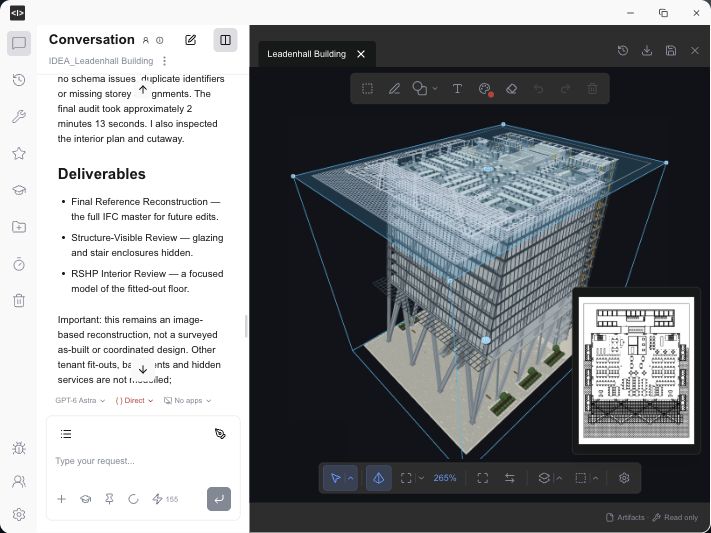Open the chat icon in left sidebar
The height and width of the screenshot is (533, 711).
19,44
